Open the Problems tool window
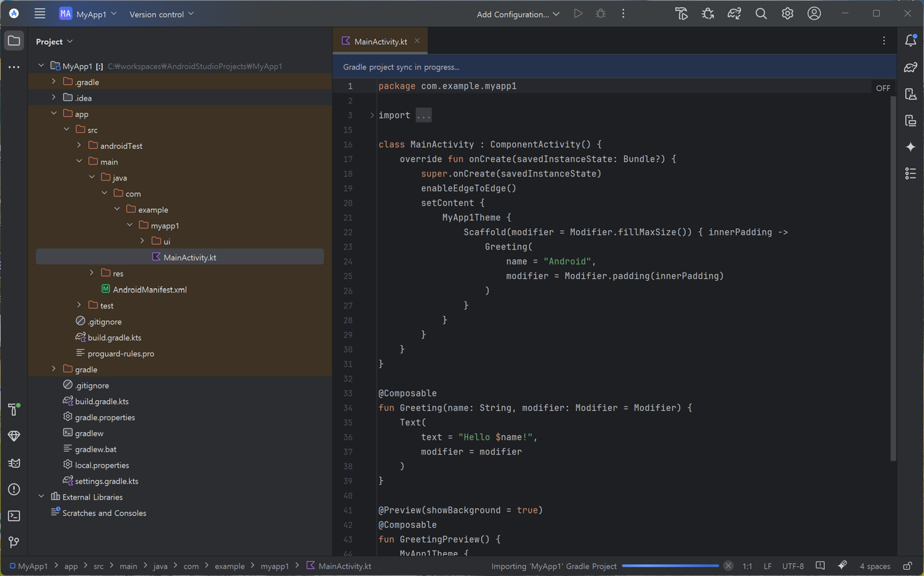Image resolution: width=924 pixels, height=576 pixels. pos(14,490)
